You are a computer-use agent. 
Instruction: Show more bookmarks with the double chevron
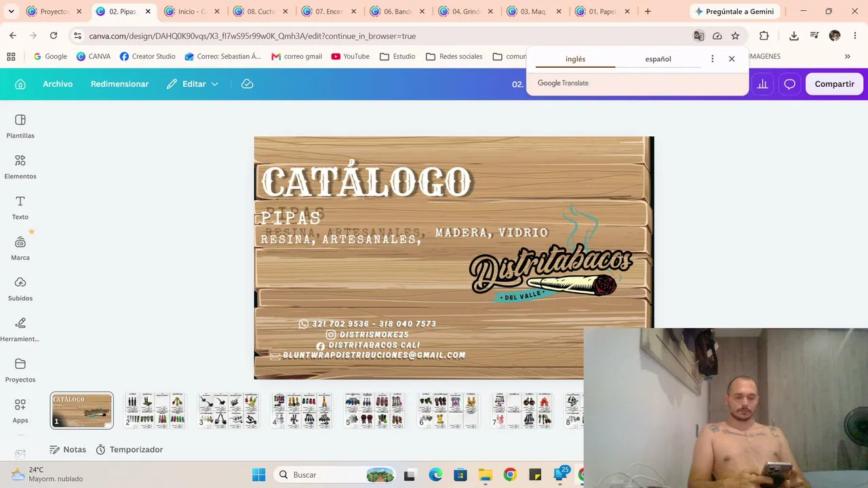pos(847,56)
